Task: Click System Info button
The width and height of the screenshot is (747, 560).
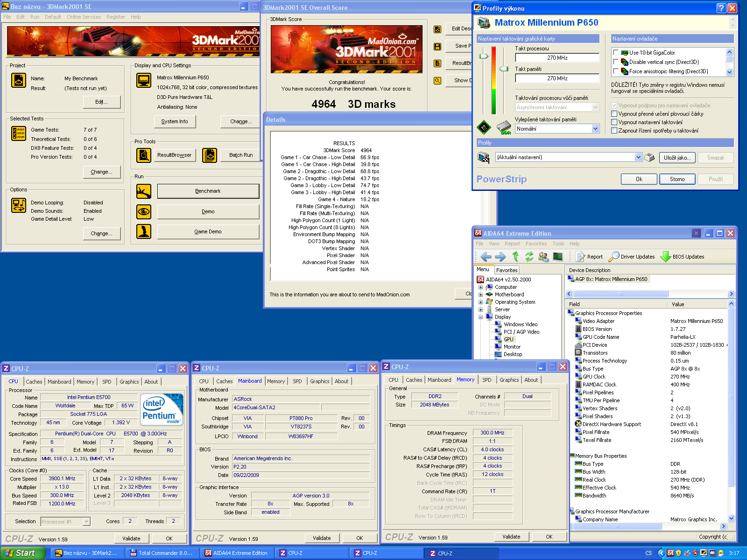Action: [175, 122]
